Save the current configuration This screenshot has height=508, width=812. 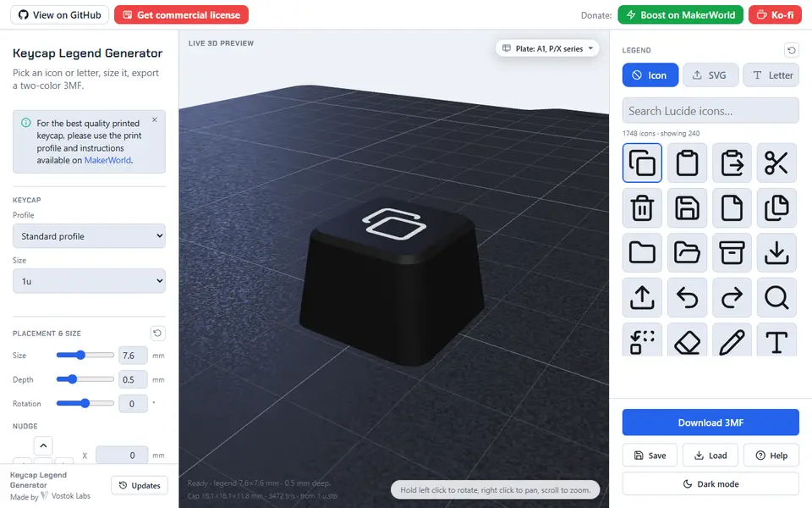650,456
